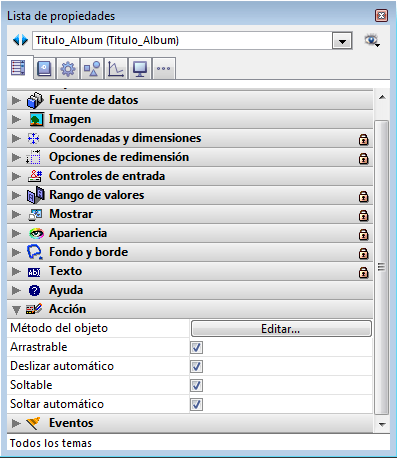
Task: Expand the Texto section
Action: pos(16,271)
